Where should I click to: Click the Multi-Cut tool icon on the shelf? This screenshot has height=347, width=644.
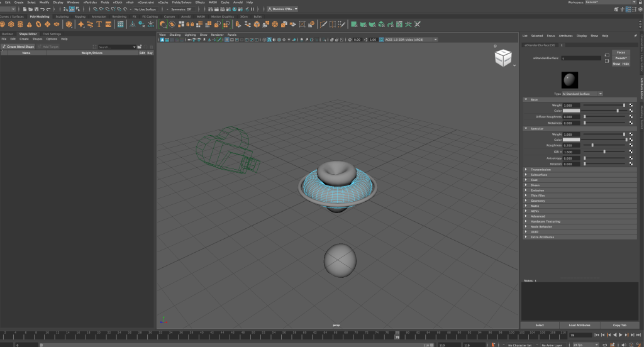[x=325, y=25]
